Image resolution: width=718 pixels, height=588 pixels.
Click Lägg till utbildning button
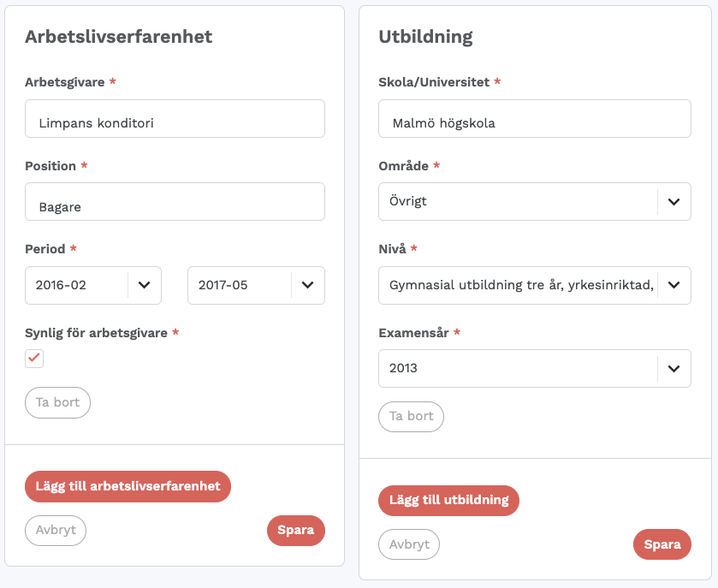tap(448, 500)
